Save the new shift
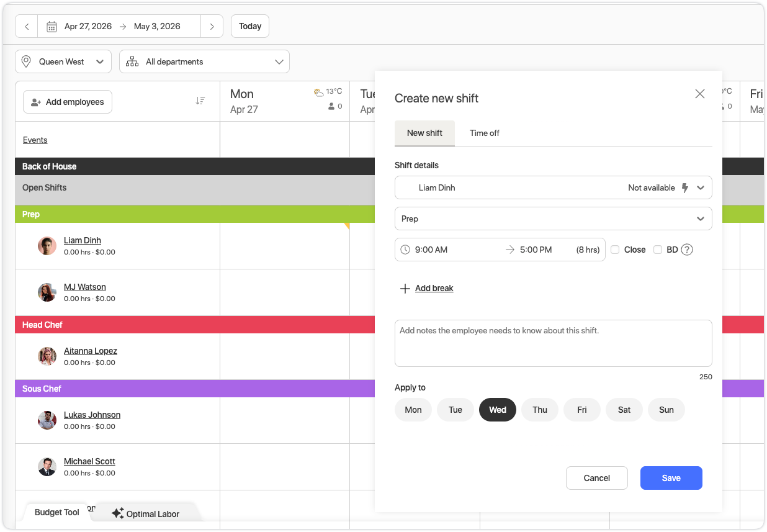767x532 pixels. click(x=671, y=478)
